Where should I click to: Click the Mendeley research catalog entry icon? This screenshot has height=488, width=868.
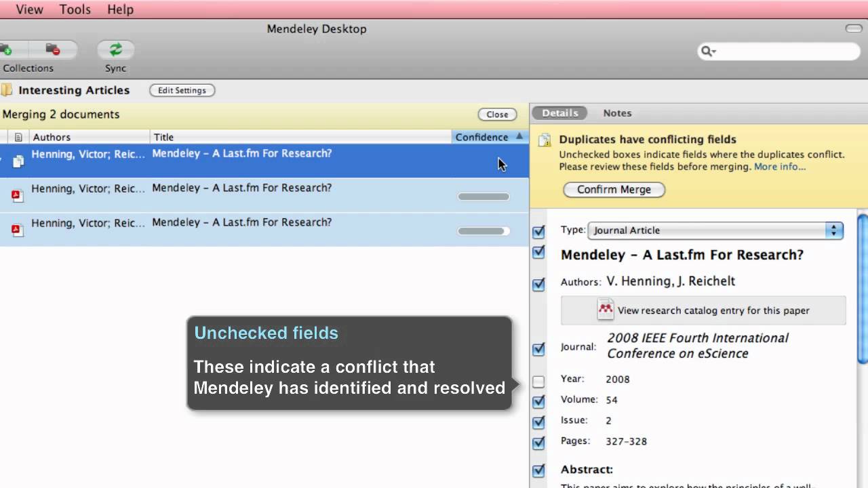[x=605, y=310]
